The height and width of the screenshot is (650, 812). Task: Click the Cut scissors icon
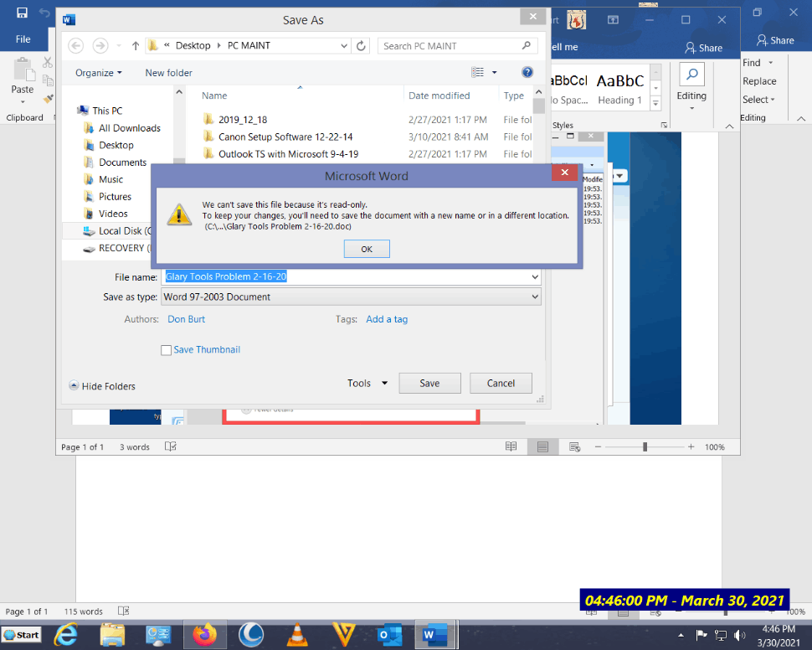[x=48, y=63]
